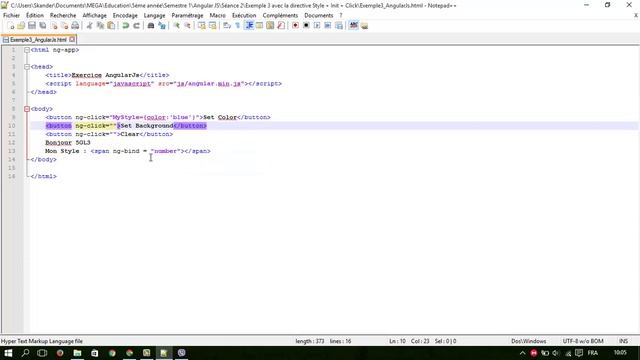Open the Langage menu
640x360 pixels.
pyautogui.click(x=154, y=15)
